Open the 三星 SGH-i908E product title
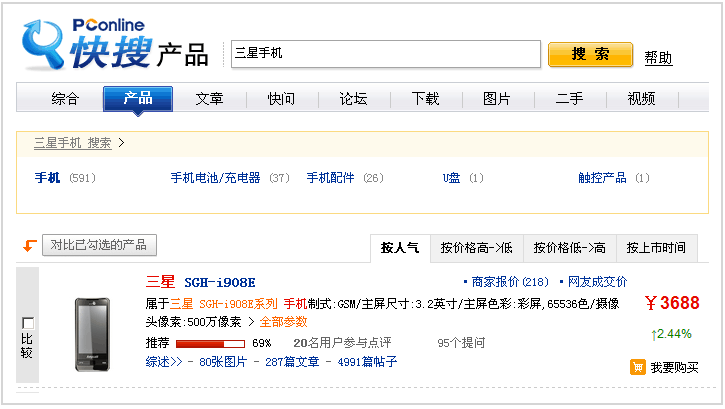 click(x=200, y=282)
